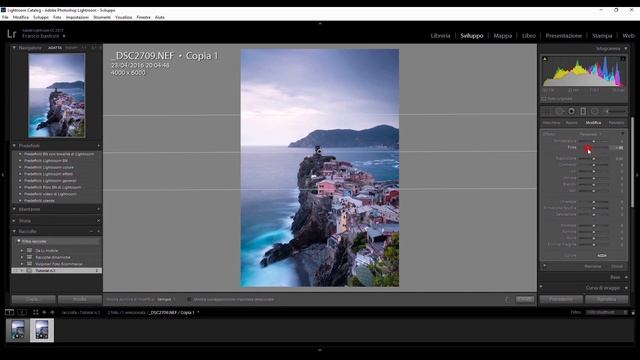This screenshot has height=360, width=640.
Task: Expand the Base panel
Action: tap(626, 277)
